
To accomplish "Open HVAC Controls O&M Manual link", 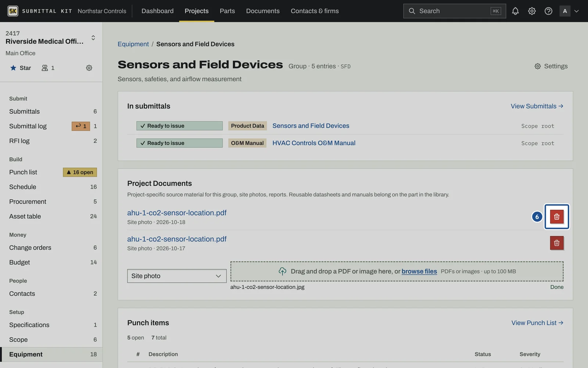I will 314,143.
